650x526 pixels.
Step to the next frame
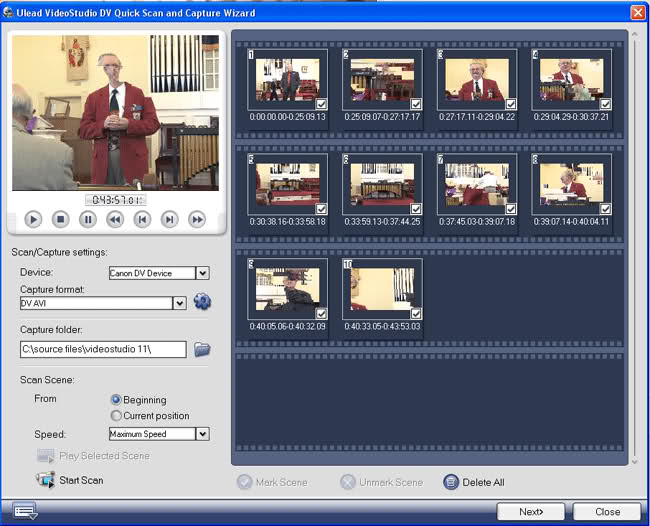(170, 219)
